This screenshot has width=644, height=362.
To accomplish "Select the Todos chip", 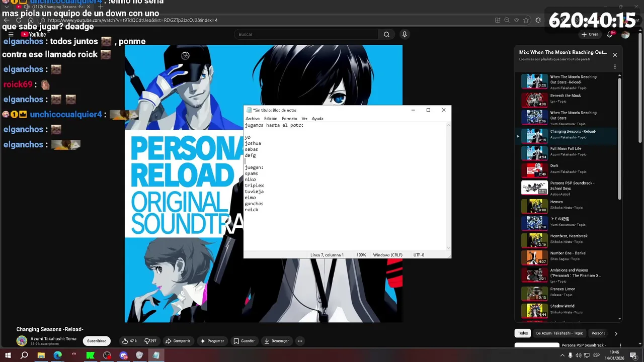I will pos(523,333).
